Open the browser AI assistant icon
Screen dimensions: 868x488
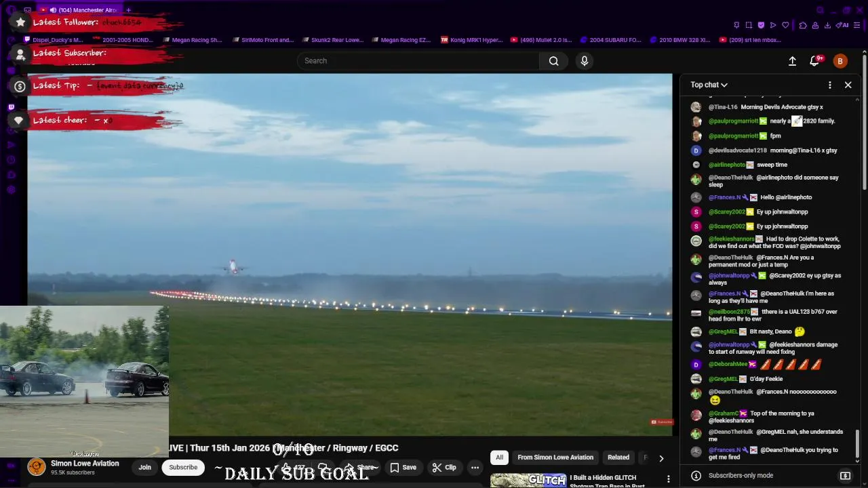(842, 25)
